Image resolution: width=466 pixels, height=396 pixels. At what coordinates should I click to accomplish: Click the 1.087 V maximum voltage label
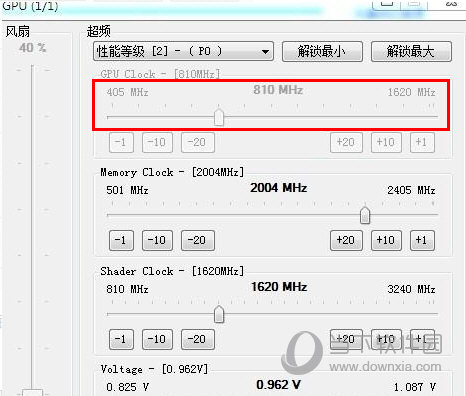tap(415, 387)
